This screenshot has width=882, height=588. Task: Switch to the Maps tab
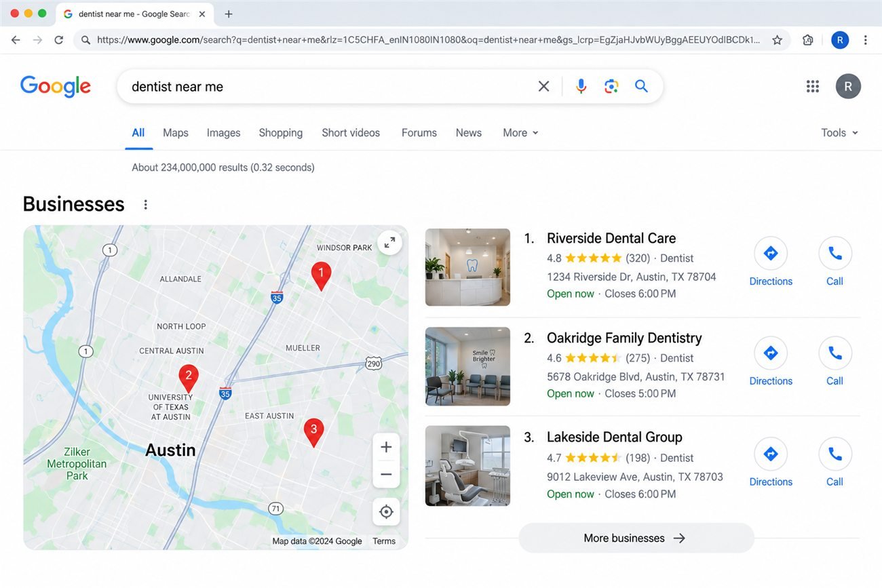176,133
